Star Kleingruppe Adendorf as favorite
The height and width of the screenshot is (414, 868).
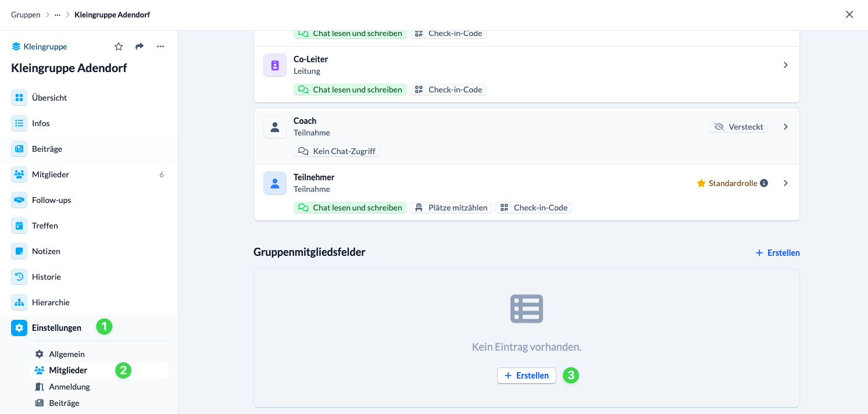click(x=119, y=47)
